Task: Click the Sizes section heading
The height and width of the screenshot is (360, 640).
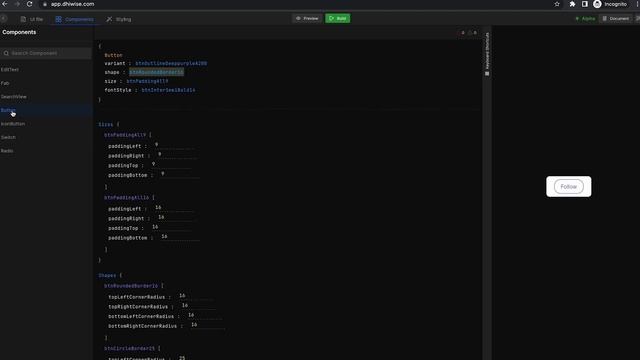Action: pos(105,124)
